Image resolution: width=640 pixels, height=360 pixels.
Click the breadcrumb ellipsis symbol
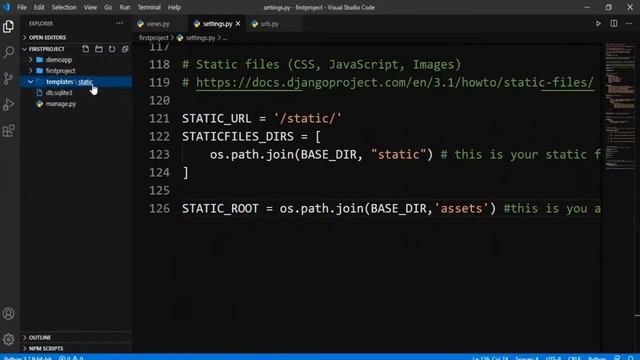(225, 38)
